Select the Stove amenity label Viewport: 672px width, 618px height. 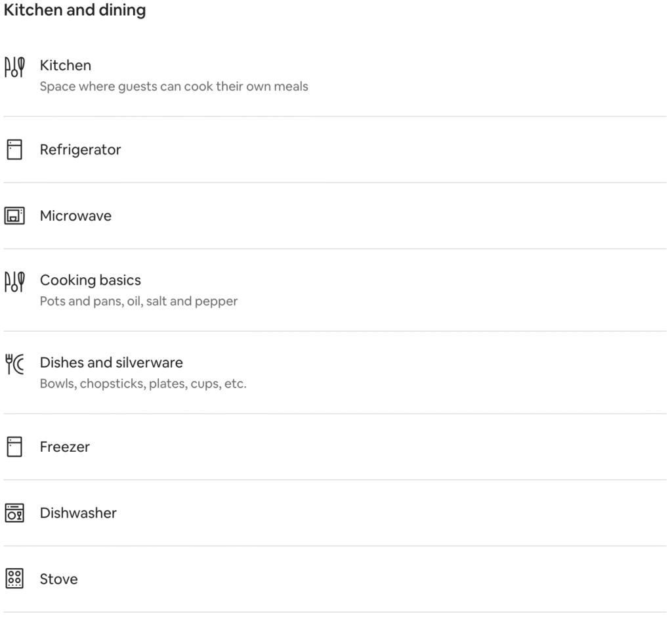[58, 579]
